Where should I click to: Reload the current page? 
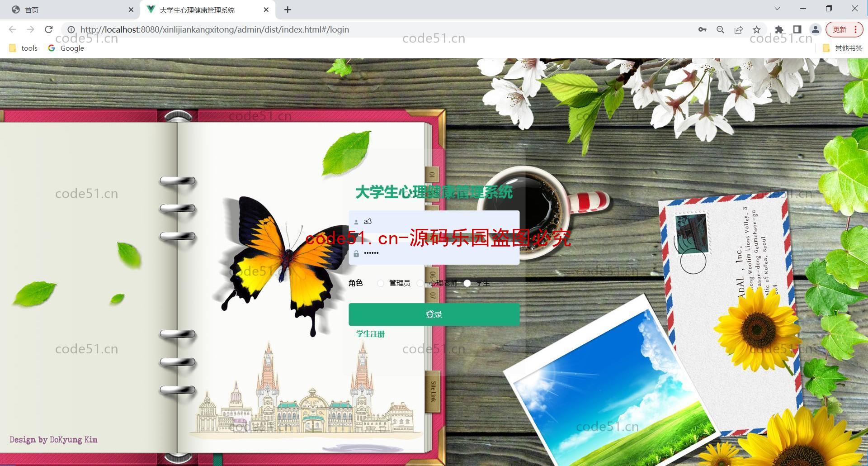click(49, 29)
